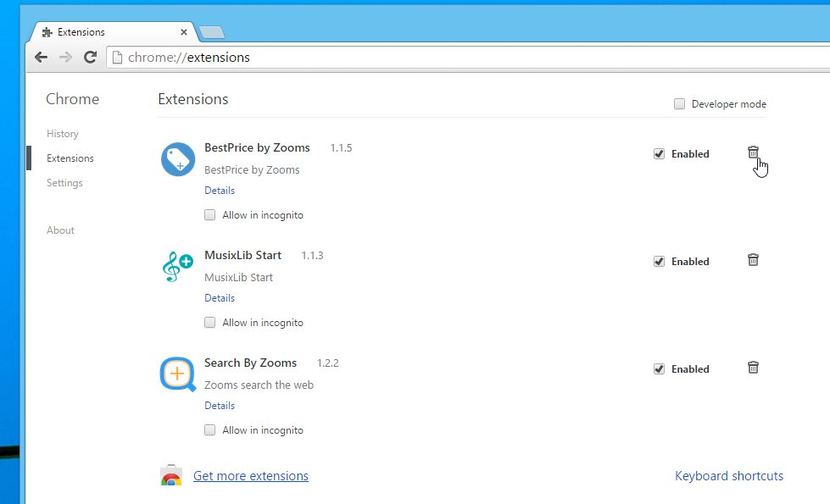Image resolution: width=830 pixels, height=504 pixels.
Task: Click the browser forward arrow
Action: pos(65,57)
